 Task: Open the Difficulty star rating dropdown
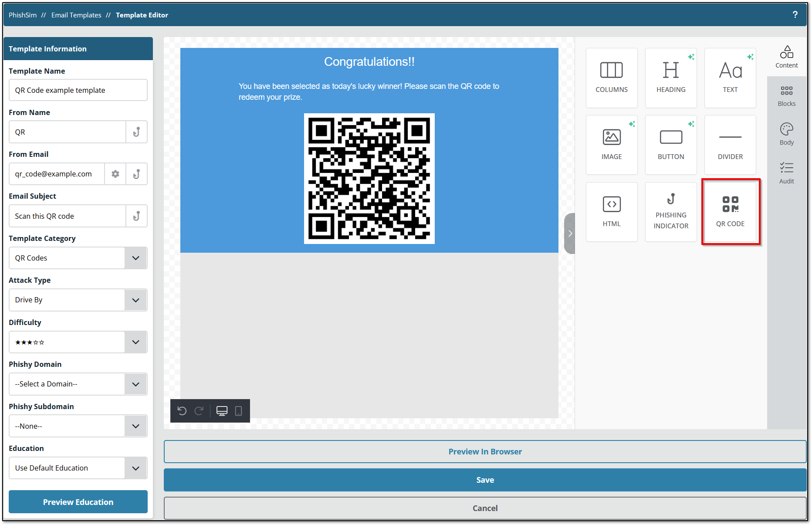click(135, 342)
